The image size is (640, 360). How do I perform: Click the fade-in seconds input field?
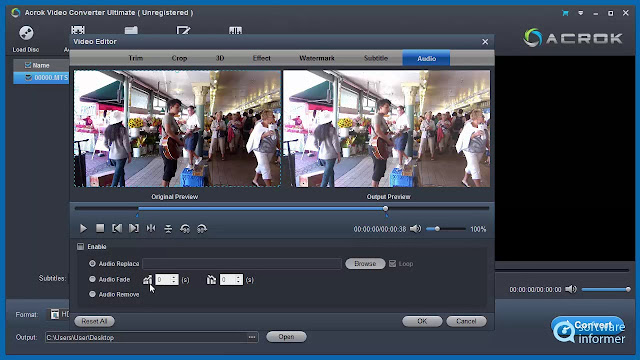pos(163,280)
